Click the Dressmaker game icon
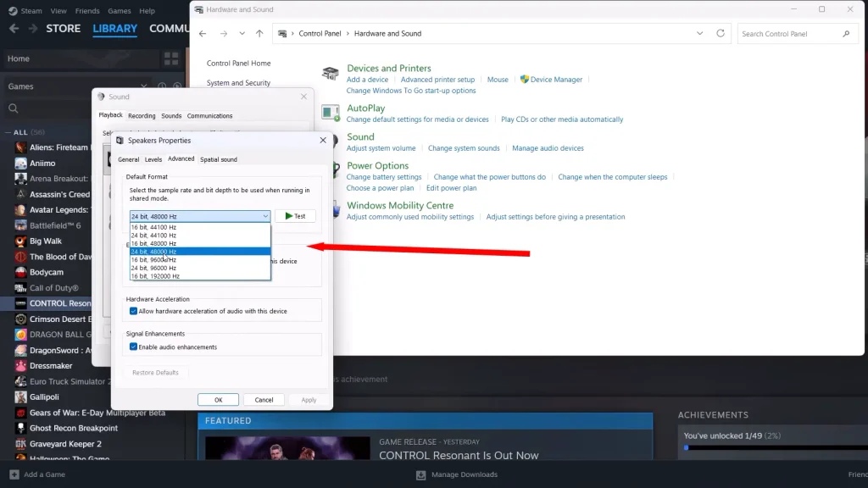 pyautogui.click(x=20, y=366)
